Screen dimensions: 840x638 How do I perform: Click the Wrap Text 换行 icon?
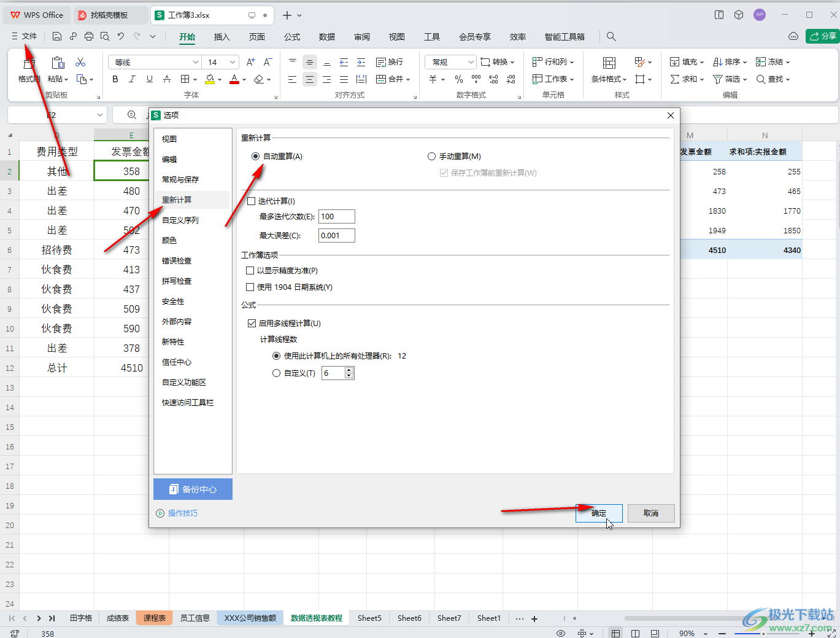pos(390,62)
